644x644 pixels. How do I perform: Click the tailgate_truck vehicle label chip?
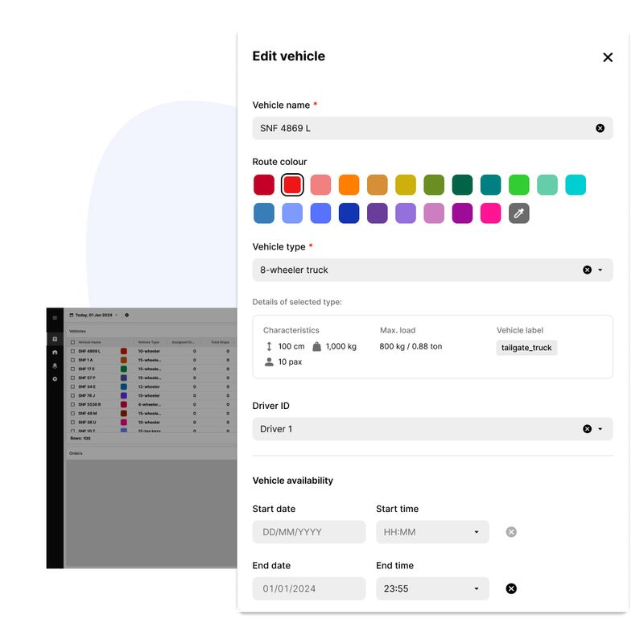point(526,348)
